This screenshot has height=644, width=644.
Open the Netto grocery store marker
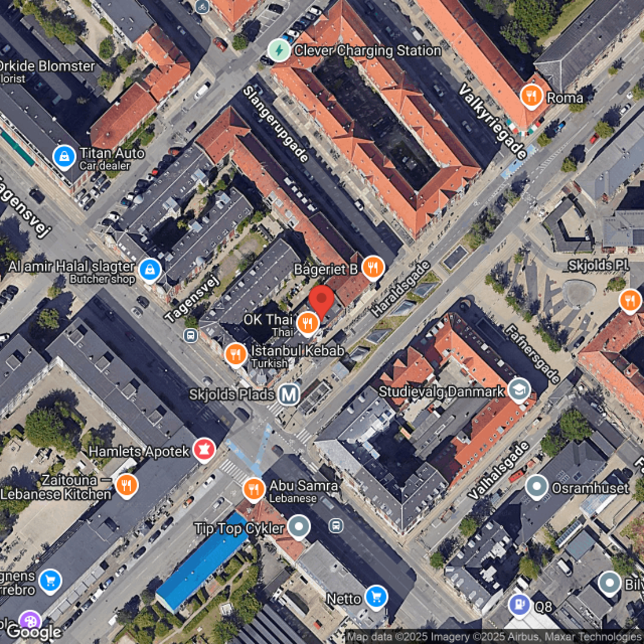click(x=376, y=597)
